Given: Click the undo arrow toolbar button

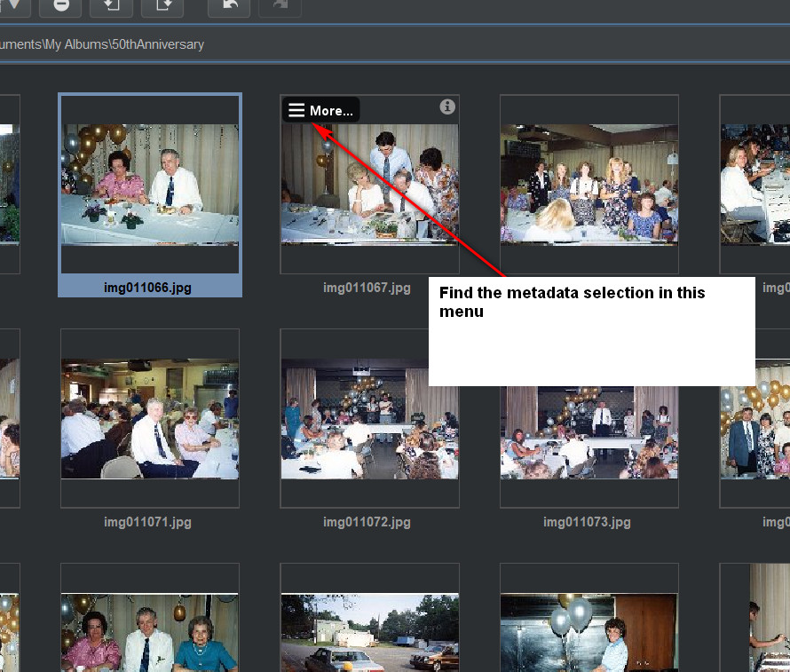Looking at the screenshot, I should (229, 6).
